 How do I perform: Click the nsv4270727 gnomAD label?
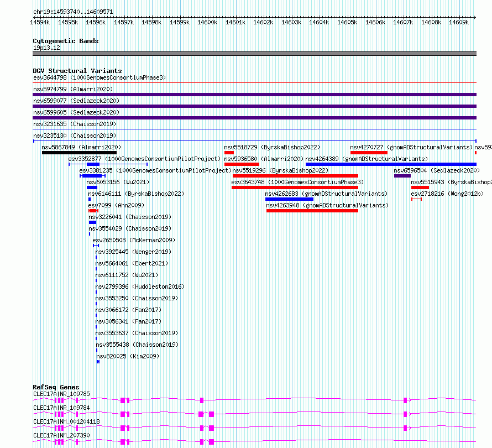click(x=411, y=147)
